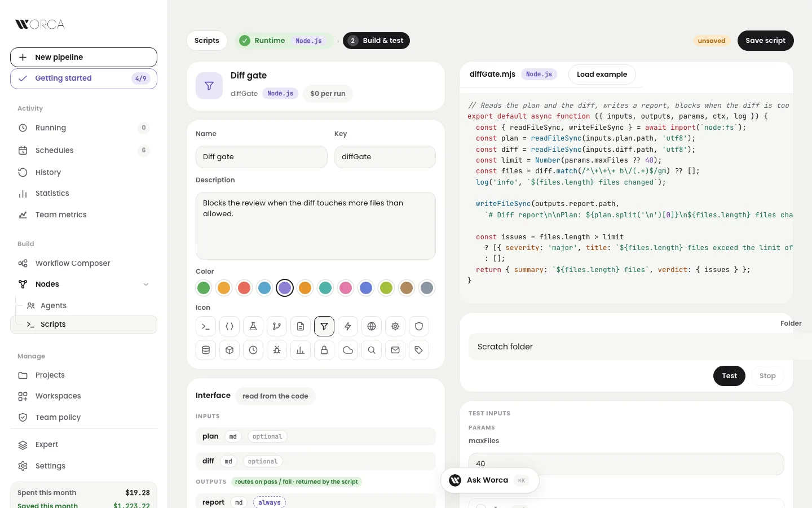Click the Load example button
This screenshot has height=508, width=812.
pos(602,75)
